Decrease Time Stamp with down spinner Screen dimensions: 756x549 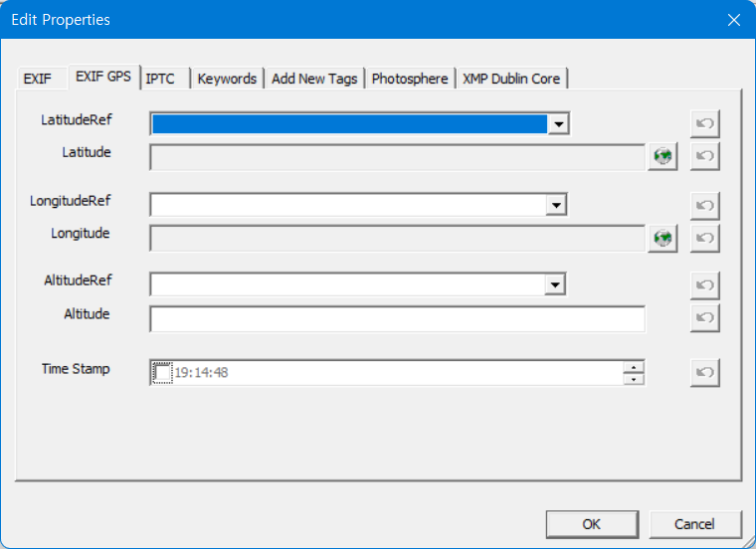coord(634,379)
